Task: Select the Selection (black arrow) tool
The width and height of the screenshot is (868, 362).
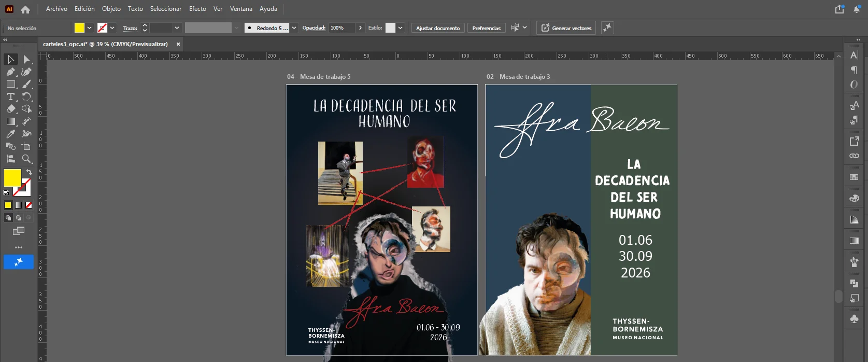Action: tap(11, 59)
